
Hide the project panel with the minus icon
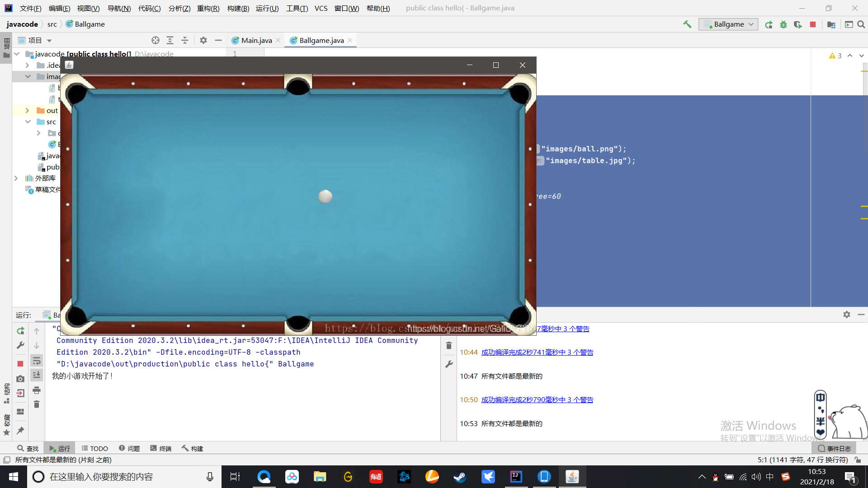[218, 40]
